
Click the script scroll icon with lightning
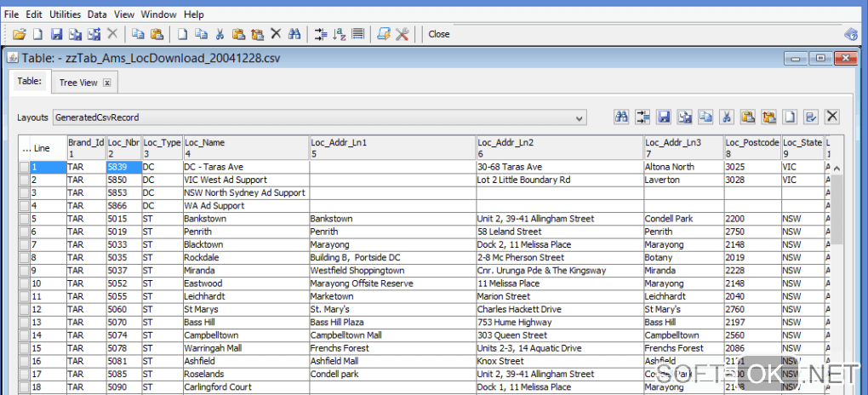[x=384, y=34]
